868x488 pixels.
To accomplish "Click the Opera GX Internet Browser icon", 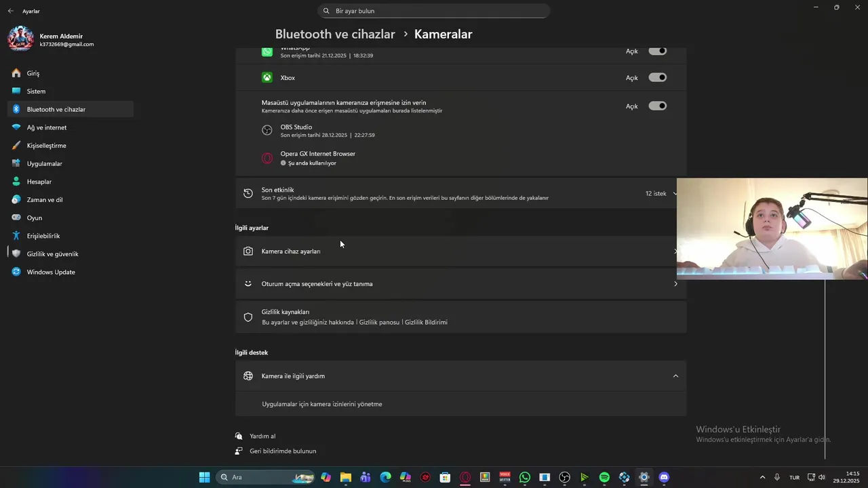I will 267,158.
